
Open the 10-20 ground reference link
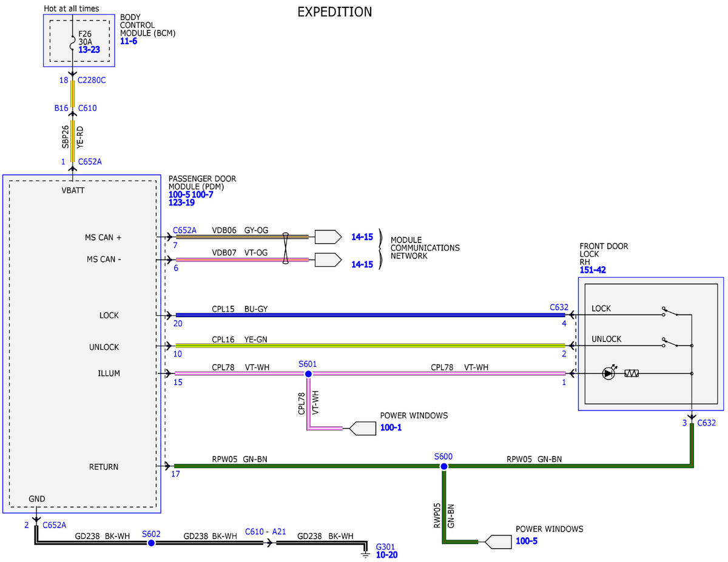click(x=387, y=554)
